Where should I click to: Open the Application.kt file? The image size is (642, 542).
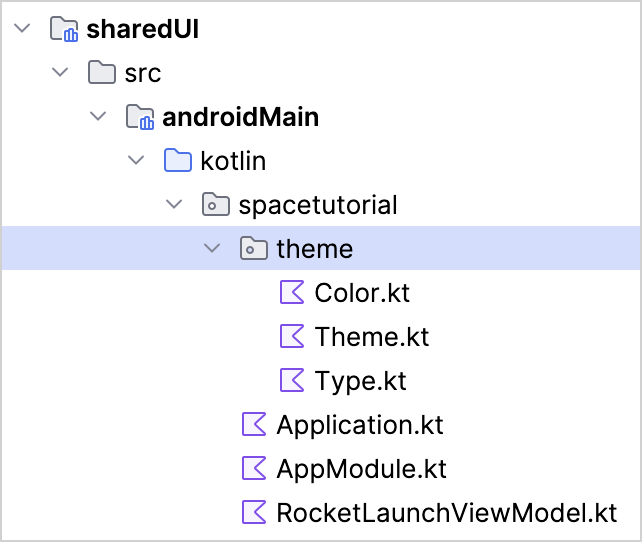360,425
